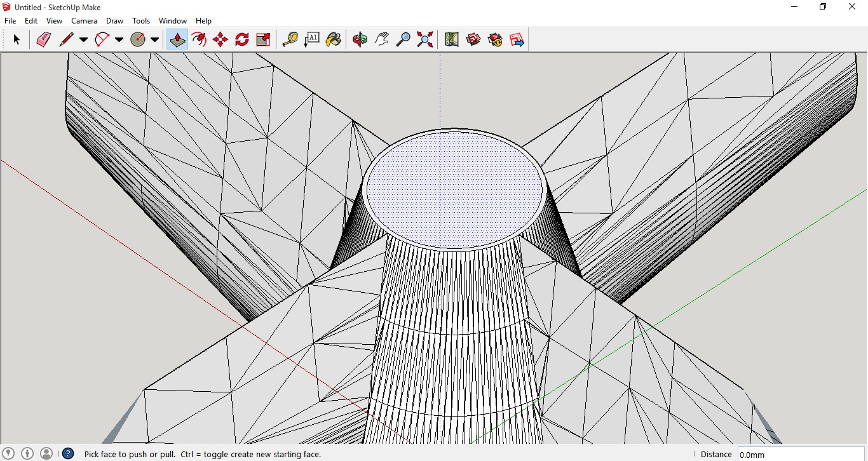Click the Zoom Extents tool
This screenshot has width=868, height=461.
coord(425,39)
